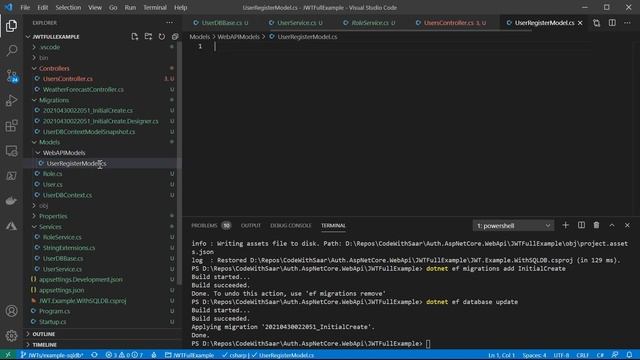Change indentation via Spaces: 4

[x=534, y=355]
